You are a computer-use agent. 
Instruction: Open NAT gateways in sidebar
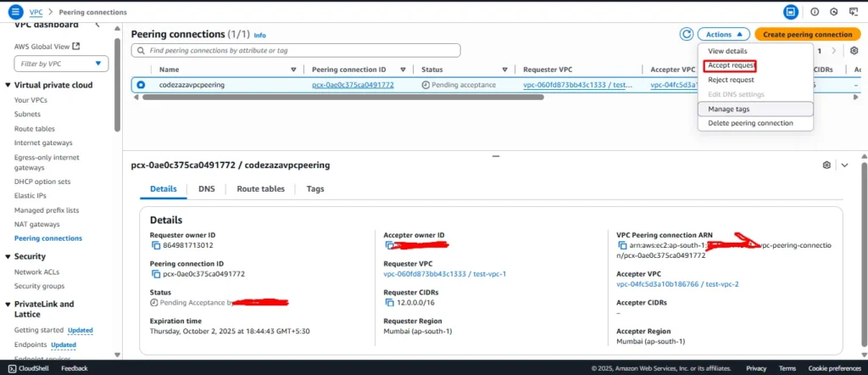point(36,224)
